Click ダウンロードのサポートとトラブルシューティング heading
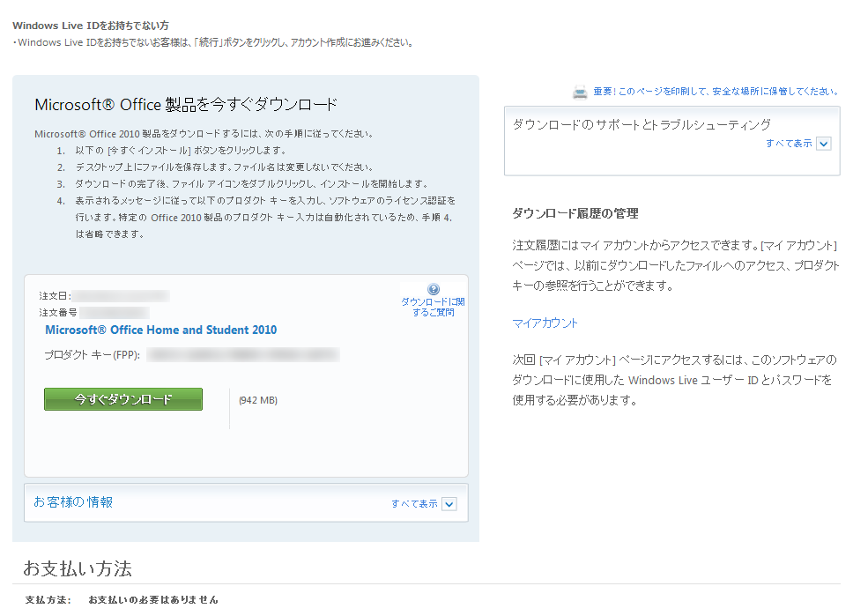Viewport: 853px width, 616px height. click(x=642, y=124)
